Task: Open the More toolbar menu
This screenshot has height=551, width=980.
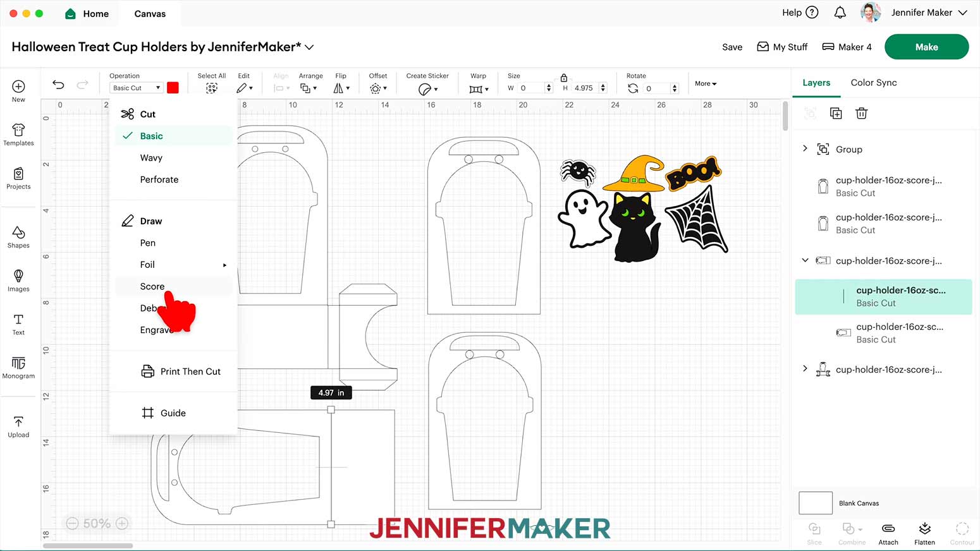Action: click(706, 83)
